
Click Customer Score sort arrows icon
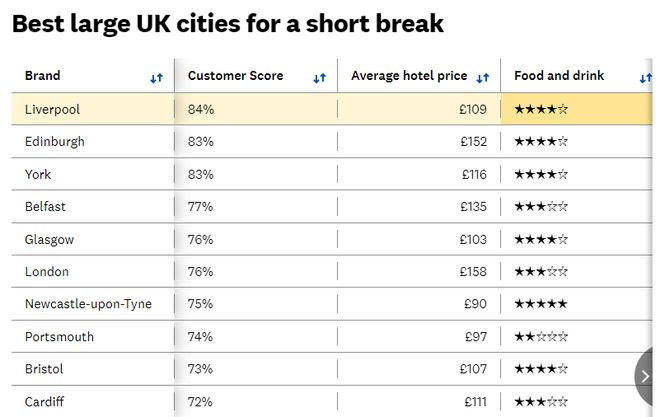[x=319, y=78]
